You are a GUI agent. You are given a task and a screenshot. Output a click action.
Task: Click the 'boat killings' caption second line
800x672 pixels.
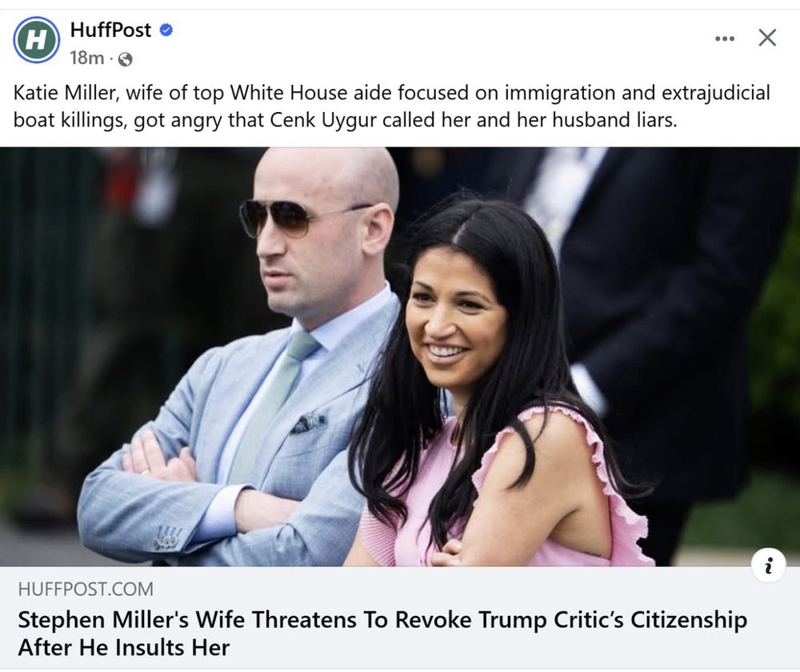point(345,120)
